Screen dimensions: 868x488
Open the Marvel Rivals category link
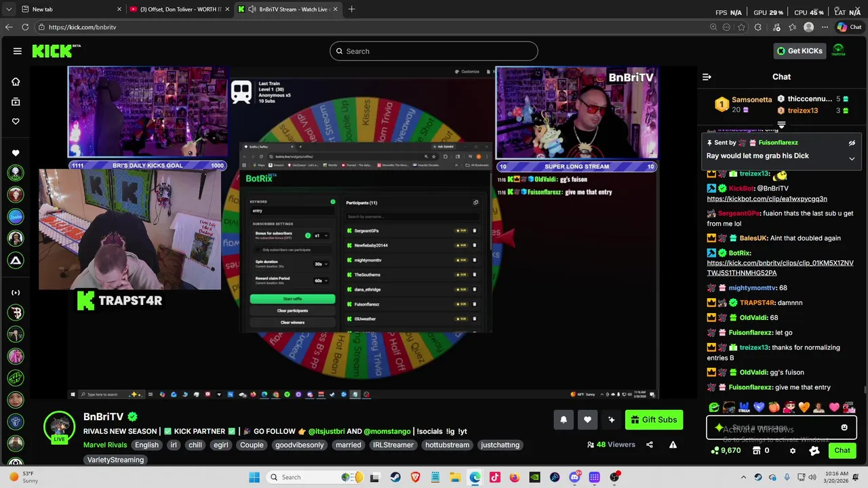(x=105, y=445)
